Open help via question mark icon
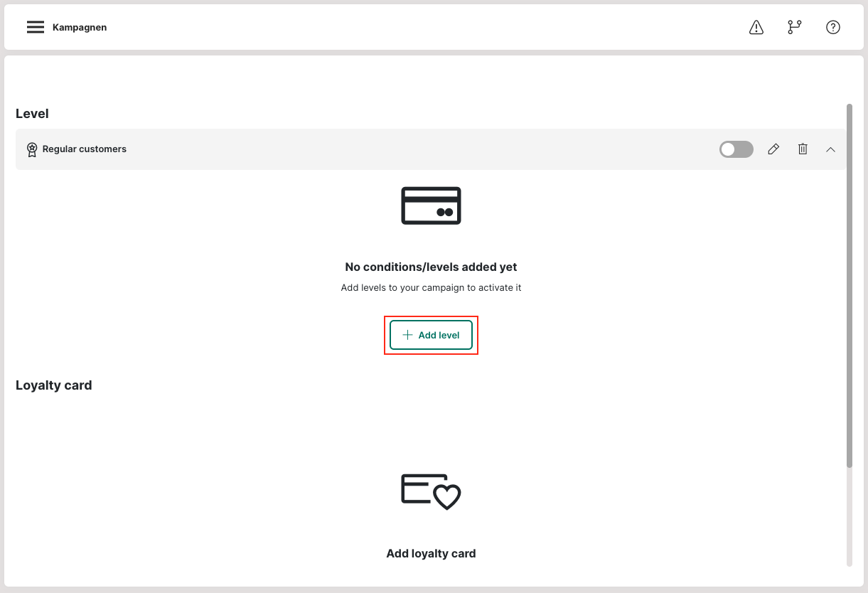 coord(832,28)
